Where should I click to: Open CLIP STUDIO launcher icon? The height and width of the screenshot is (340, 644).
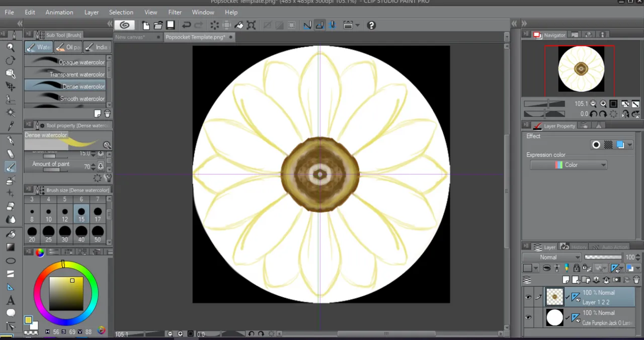coord(124,25)
